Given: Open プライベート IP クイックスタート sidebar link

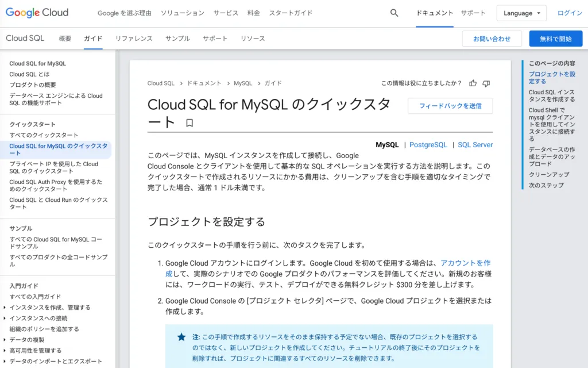Looking at the screenshot, I should (x=53, y=167).
